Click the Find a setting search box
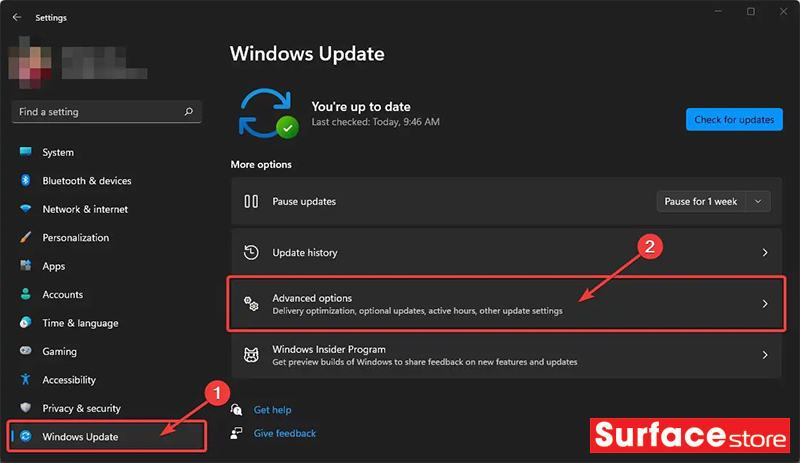Image resolution: width=800 pixels, height=463 pixels. [106, 111]
